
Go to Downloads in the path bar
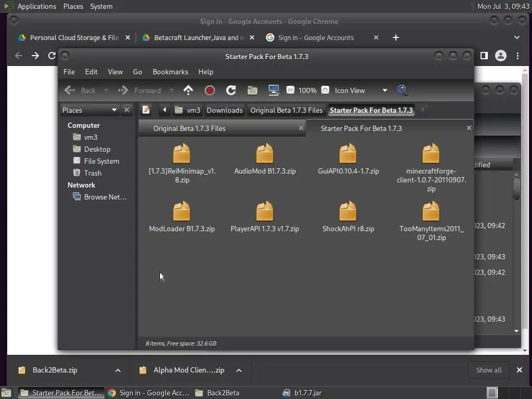224,110
